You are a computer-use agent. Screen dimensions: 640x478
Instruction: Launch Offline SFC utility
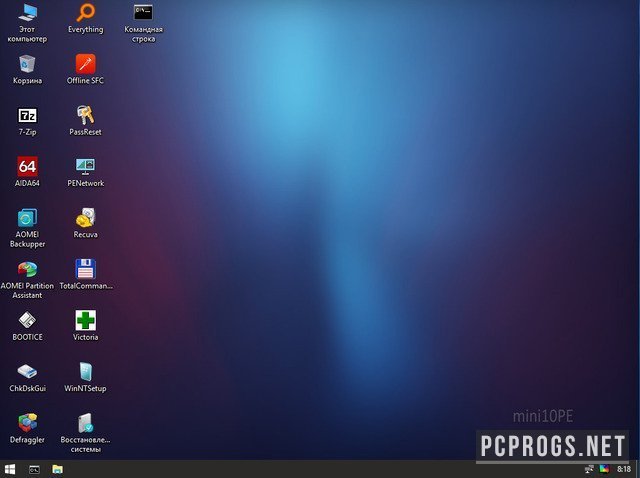[x=85, y=69]
